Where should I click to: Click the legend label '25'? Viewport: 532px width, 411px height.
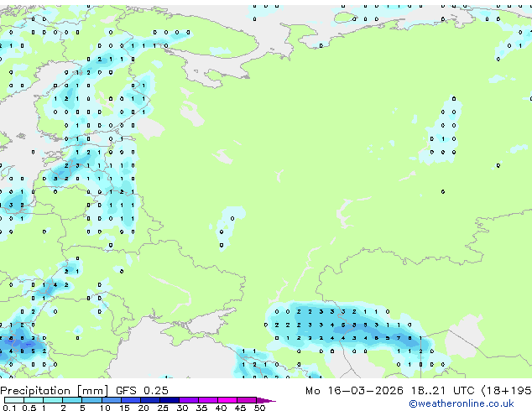[163, 408]
